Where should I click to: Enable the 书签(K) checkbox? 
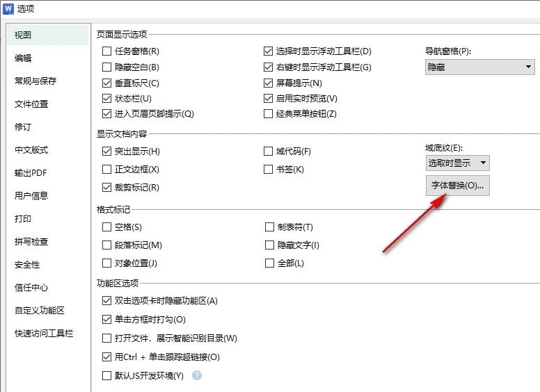coord(268,169)
